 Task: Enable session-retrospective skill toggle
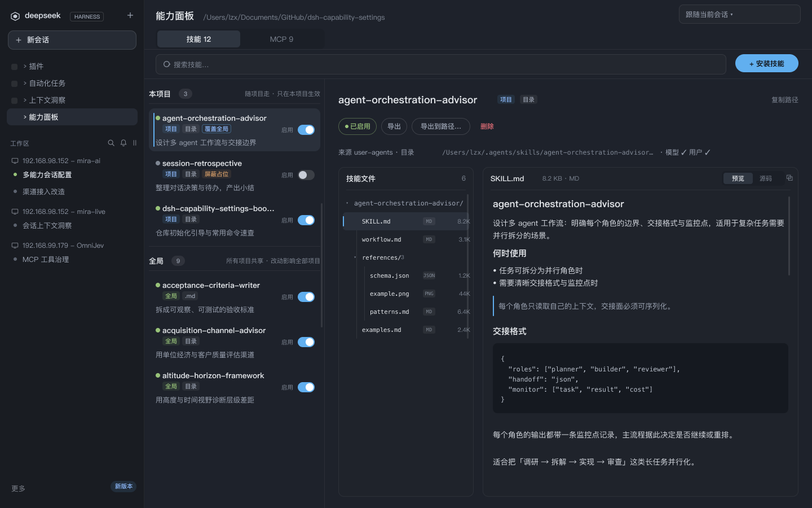click(306, 175)
